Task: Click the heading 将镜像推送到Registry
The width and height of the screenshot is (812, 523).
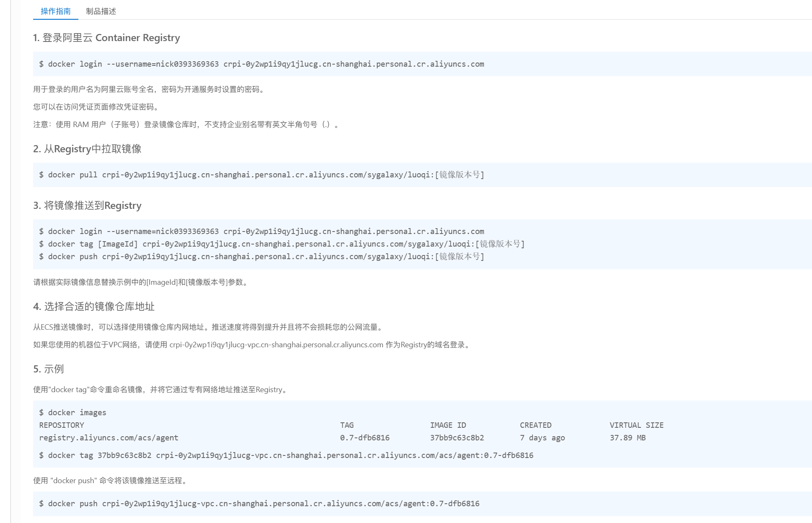Action: click(x=87, y=206)
